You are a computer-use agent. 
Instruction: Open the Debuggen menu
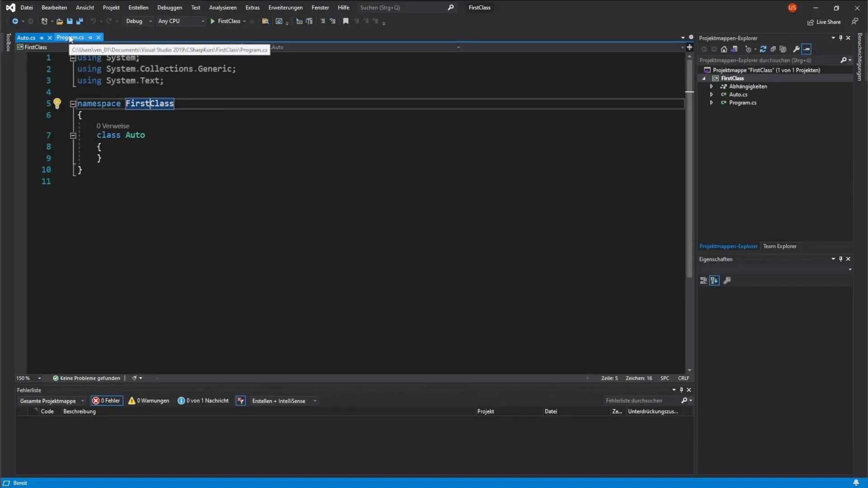point(170,8)
